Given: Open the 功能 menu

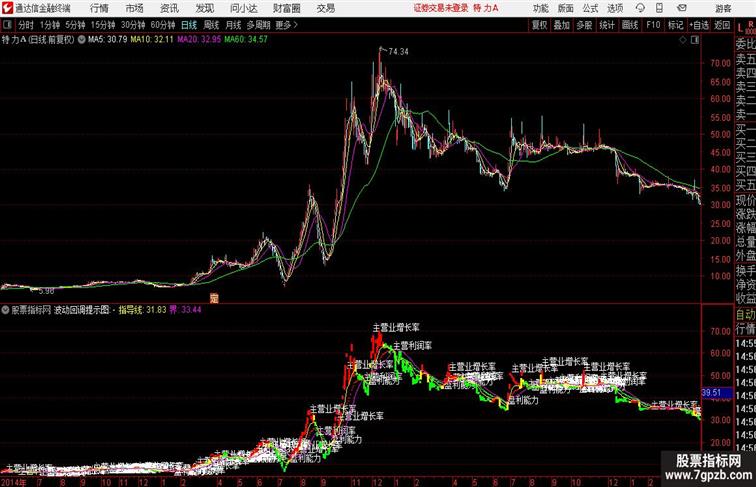Looking at the screenshot, I should [x=540, y=8].
